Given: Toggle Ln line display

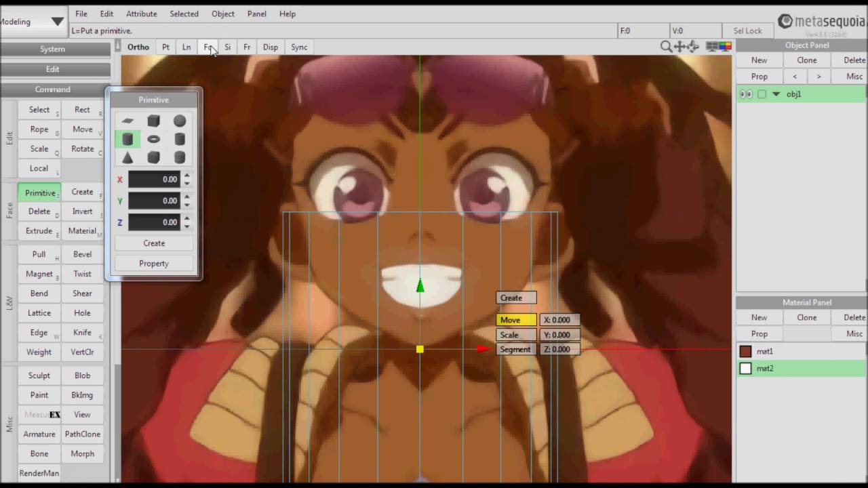Looking at the screenshot, I should [x=186, y=47].
